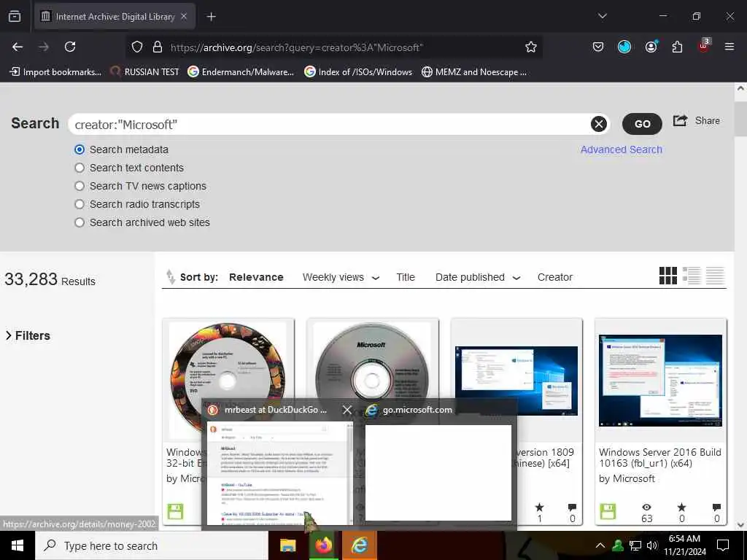
Task: Open the Firefox account icon
Action: (651, 47)
